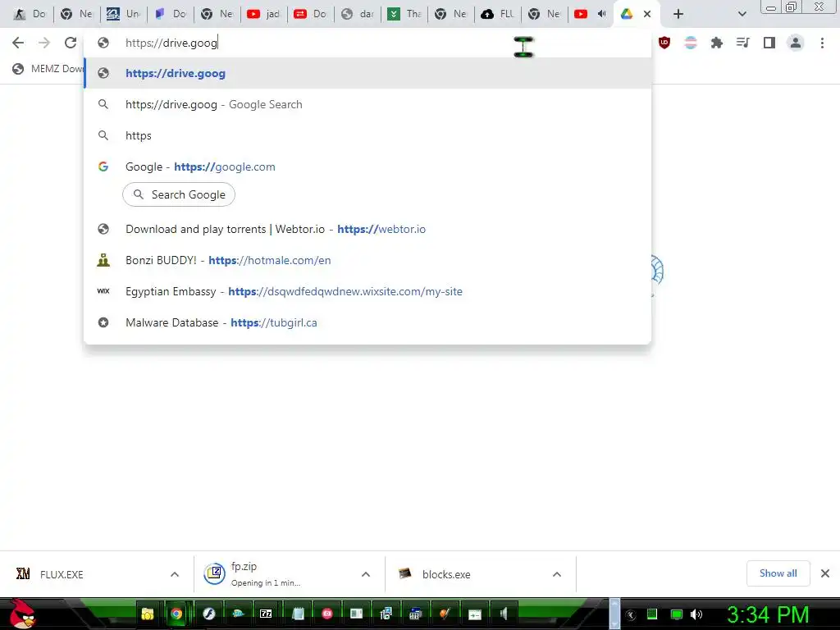840x630 pixels.
Task: Click the system tray volume icon
Action: pyautogui.click(x=696, y=614)
